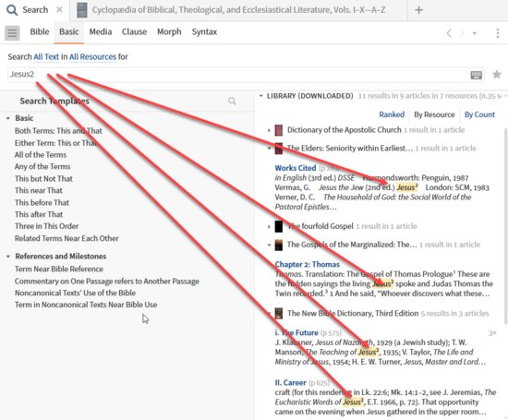
Task: Close the Search tab
Action: point(59,10)
